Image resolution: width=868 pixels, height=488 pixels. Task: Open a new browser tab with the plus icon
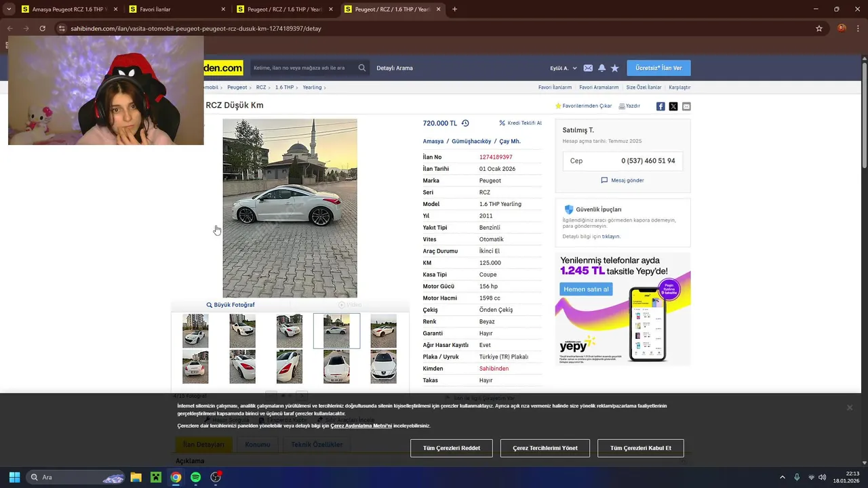tap(454, 9)
